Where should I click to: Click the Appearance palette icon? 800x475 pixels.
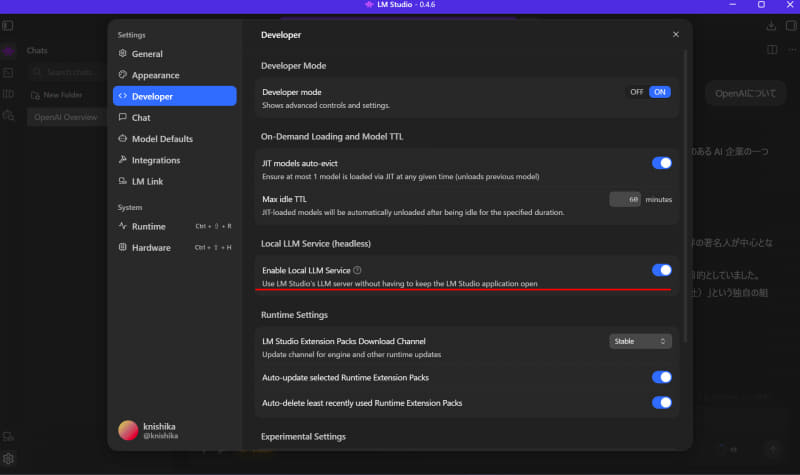(x=122, y=74)
